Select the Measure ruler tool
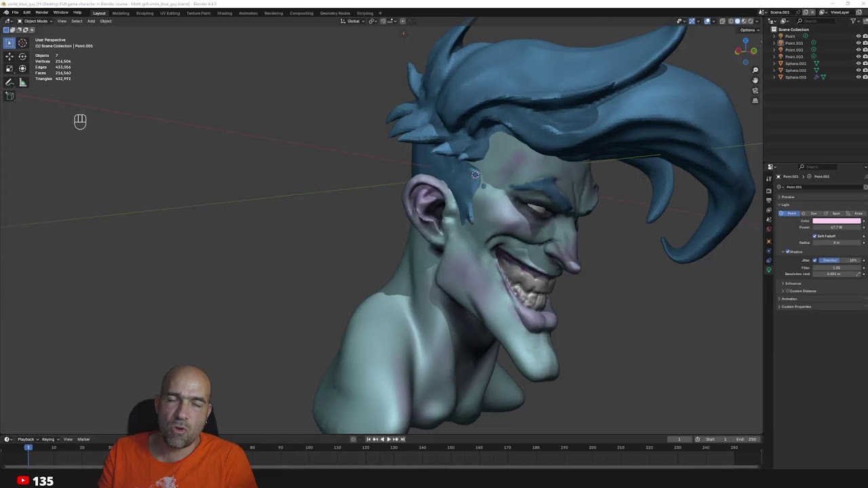 click(x=22, y=82)
